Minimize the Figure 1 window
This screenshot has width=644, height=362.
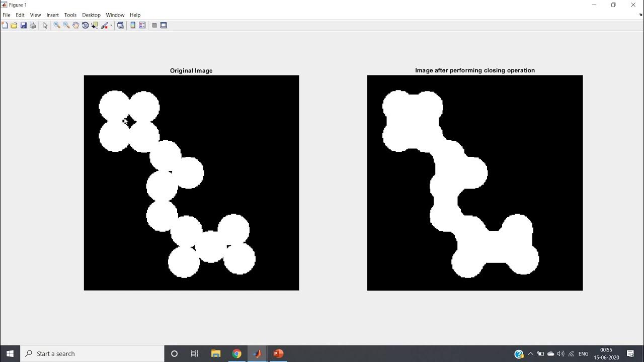point(594,5)
